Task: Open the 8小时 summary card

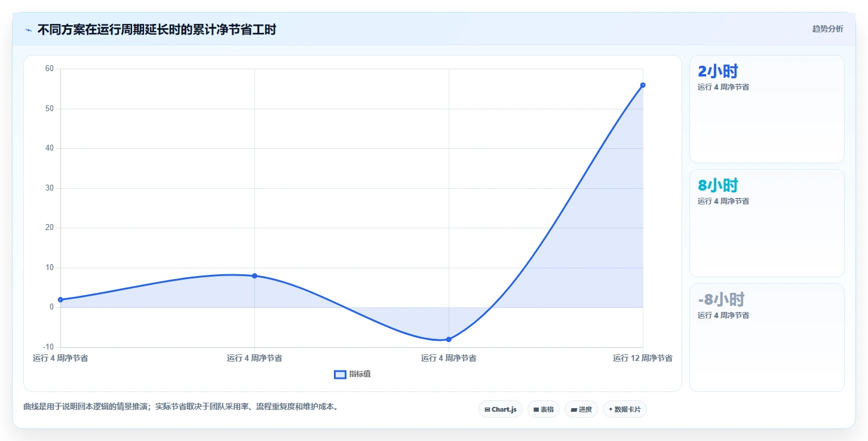Action: point(767,223)
